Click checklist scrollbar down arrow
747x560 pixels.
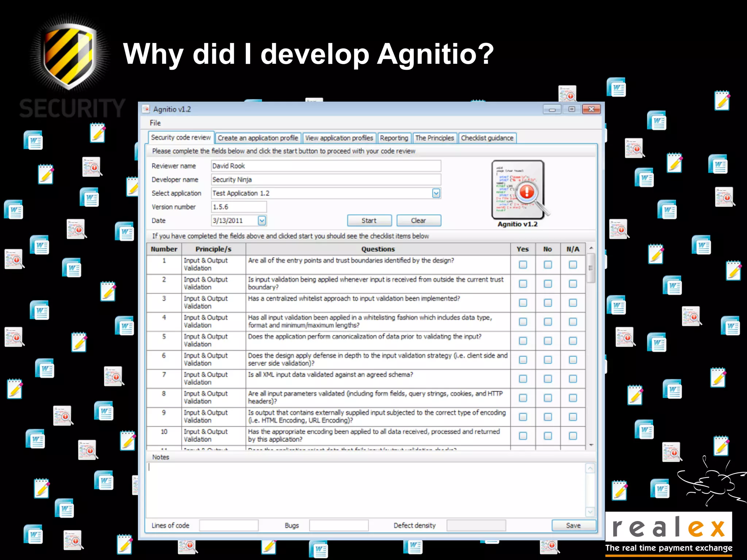coord(591,445)
